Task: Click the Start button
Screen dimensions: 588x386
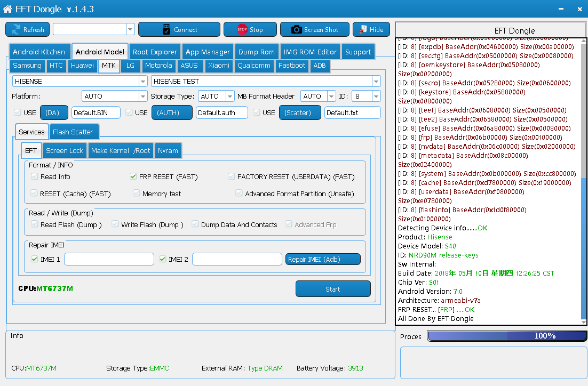Action: point(333,289)
